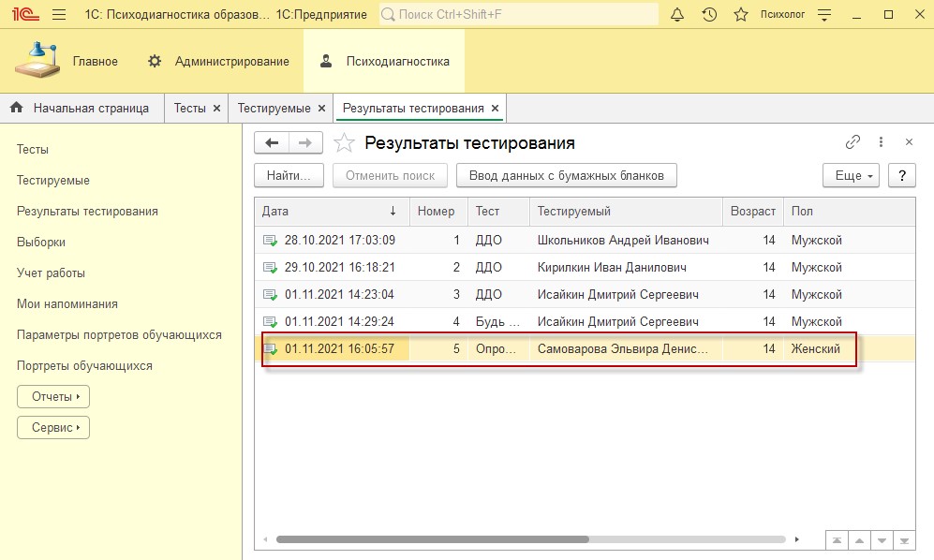Click document icon of row number 2

click(x=271, y=268)
